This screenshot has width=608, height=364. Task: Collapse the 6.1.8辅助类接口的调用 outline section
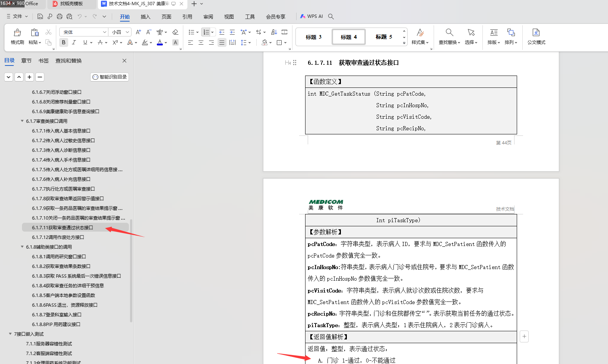(x=22, y=247)
